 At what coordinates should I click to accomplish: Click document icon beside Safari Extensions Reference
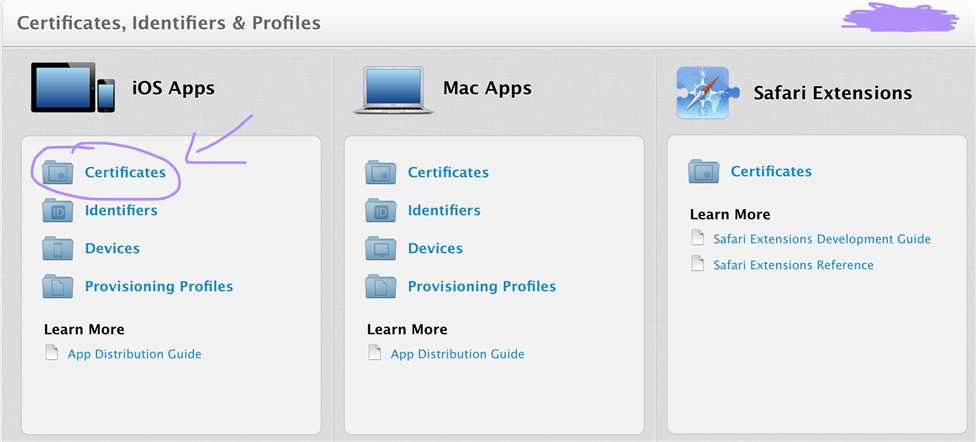click(698, 264)
